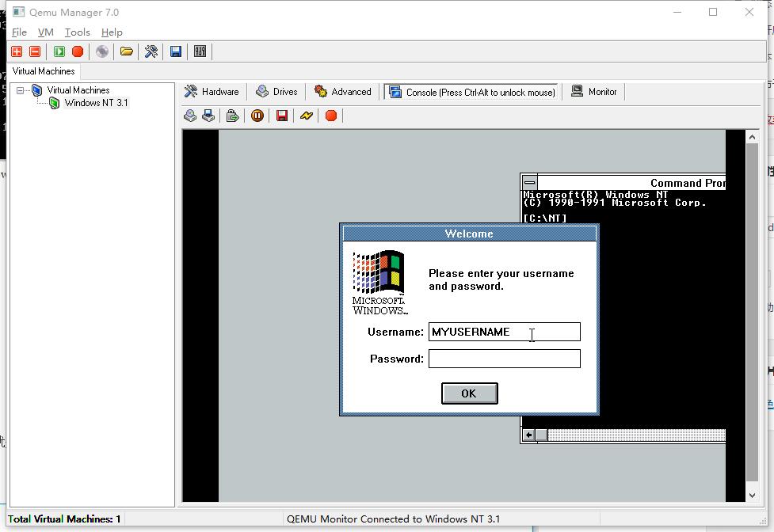
Task: Switch to the Console tab
Action: tap(471, 92)
